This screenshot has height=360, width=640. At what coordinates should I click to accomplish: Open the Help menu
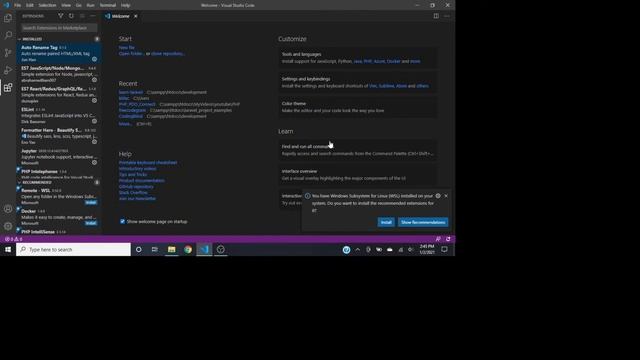click(x=125, y=5)
